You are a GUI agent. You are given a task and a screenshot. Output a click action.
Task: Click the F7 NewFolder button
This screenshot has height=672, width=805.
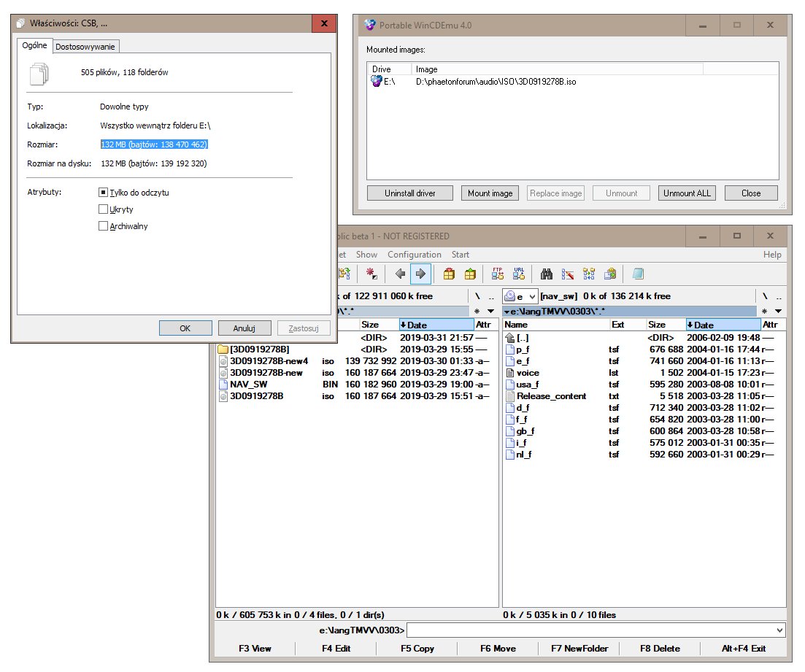(x=579, y=649)
